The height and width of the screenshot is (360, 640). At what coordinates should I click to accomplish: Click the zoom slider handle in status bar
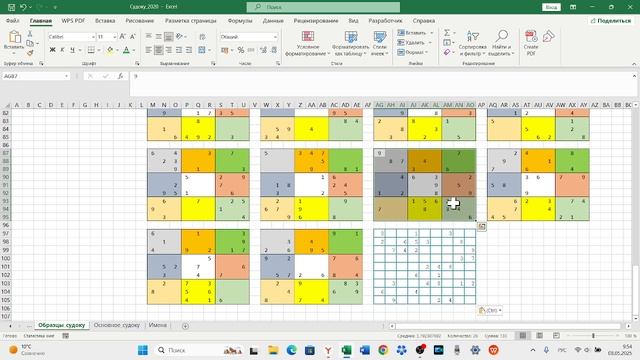point(593,336)
